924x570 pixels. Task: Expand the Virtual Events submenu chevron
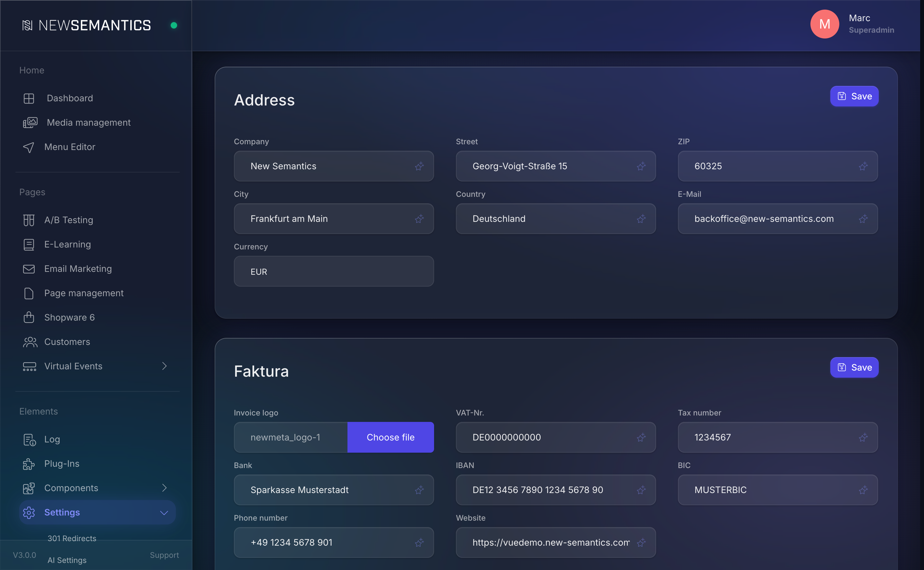pyautogui.click(x=164, y=366)
